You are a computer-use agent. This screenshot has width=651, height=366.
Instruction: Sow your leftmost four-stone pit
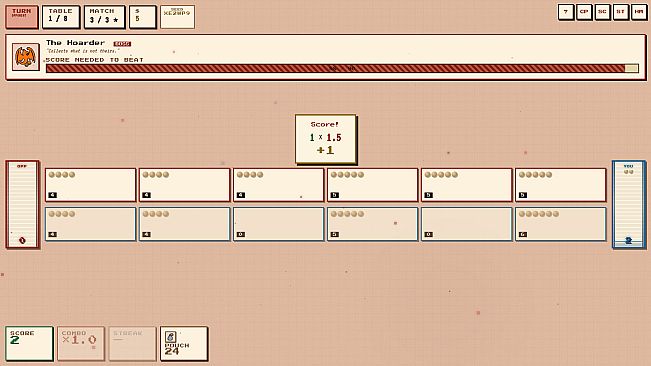(91, 224)
